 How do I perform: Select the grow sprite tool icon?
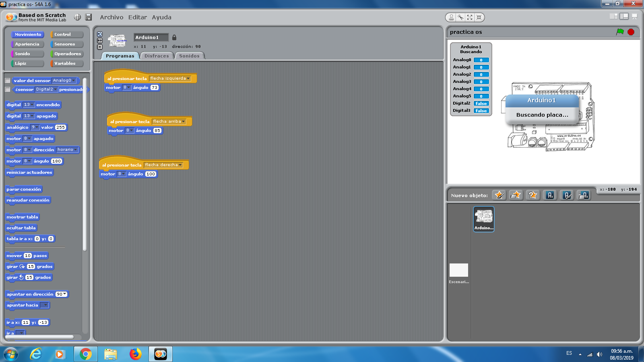[470, 17]
